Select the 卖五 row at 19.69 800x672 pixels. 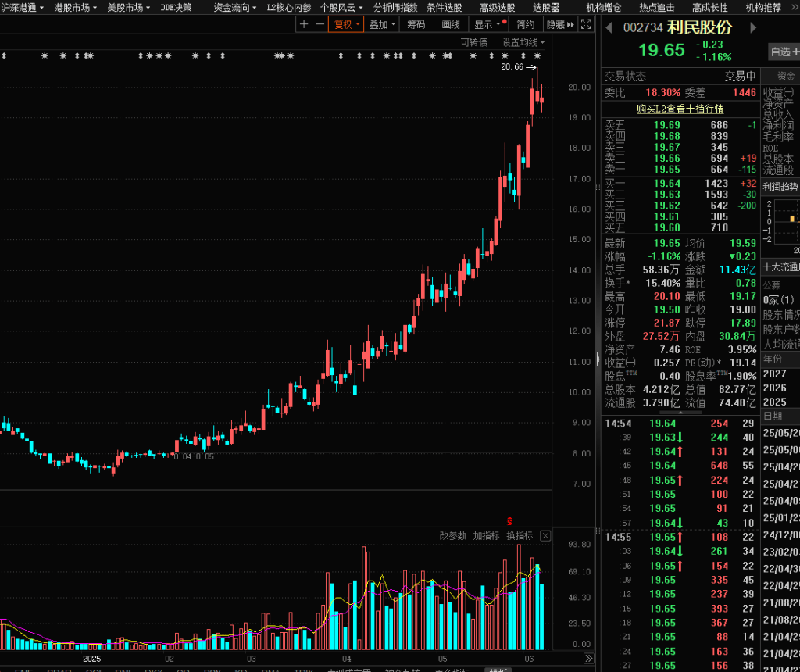pyautogui.click(x=680, y=125)
